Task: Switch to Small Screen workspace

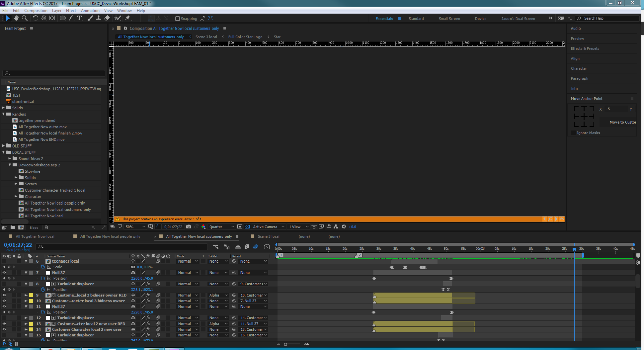Action: tap(449, 19)
